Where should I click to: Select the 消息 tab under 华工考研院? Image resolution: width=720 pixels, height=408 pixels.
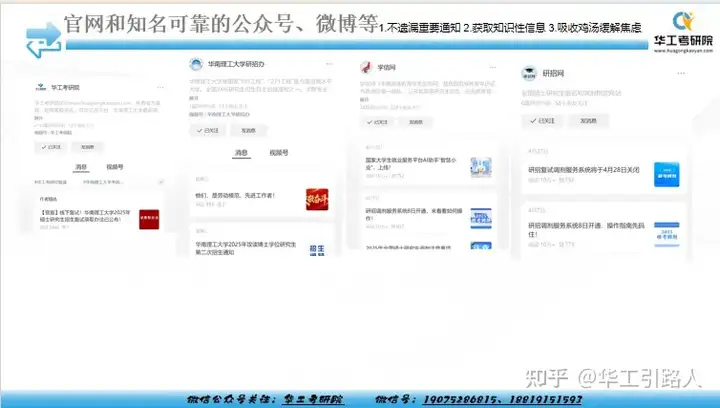coord(81,167)
